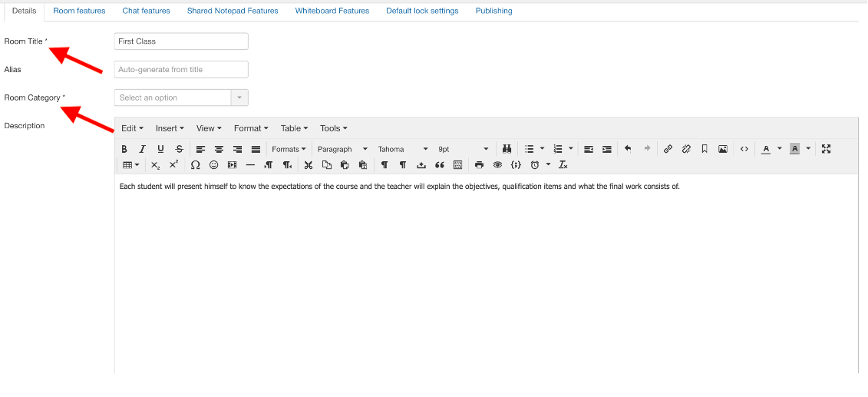The height and width of the screenshot is (397, 868).
Task: Insert a code sample with braces icon
Action: [516, 165]
